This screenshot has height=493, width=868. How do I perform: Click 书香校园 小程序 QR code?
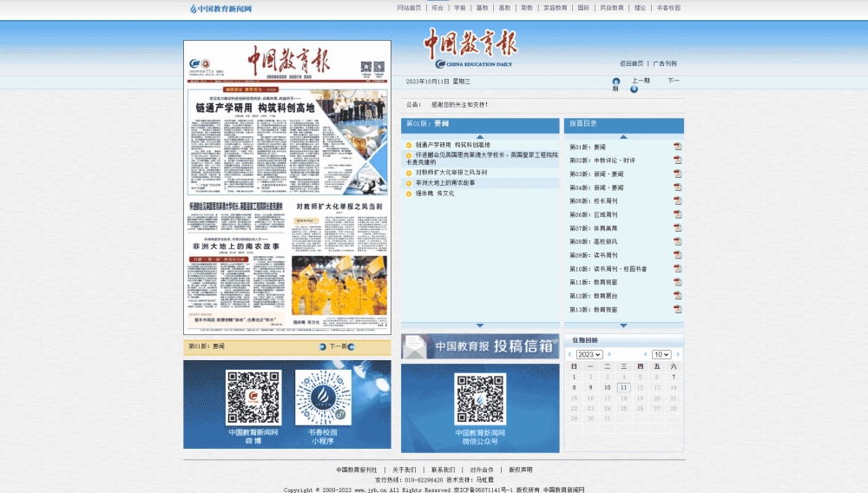click(x=323, y=398)
